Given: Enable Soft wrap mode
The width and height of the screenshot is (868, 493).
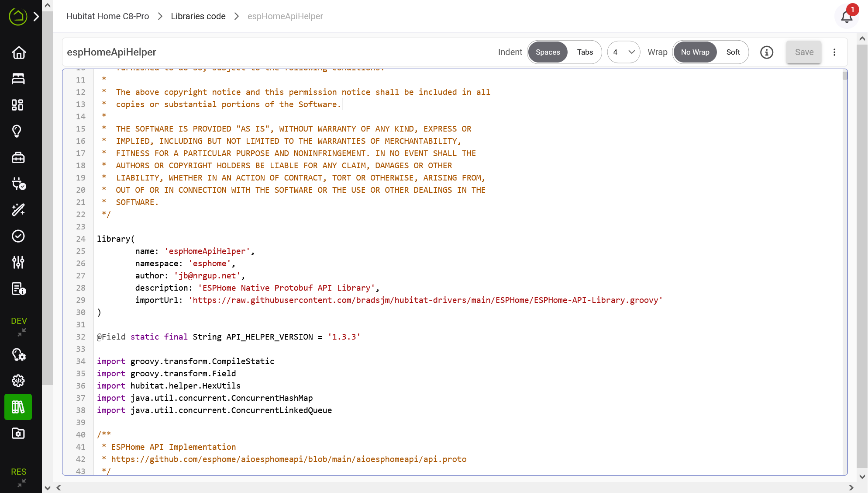Looking at the screenshot, I should coord(733,52).
